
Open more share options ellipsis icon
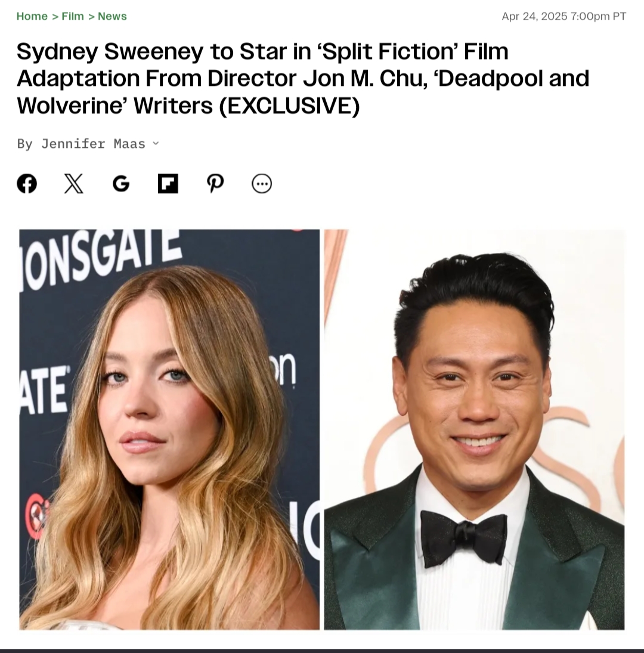pos(262,184)
